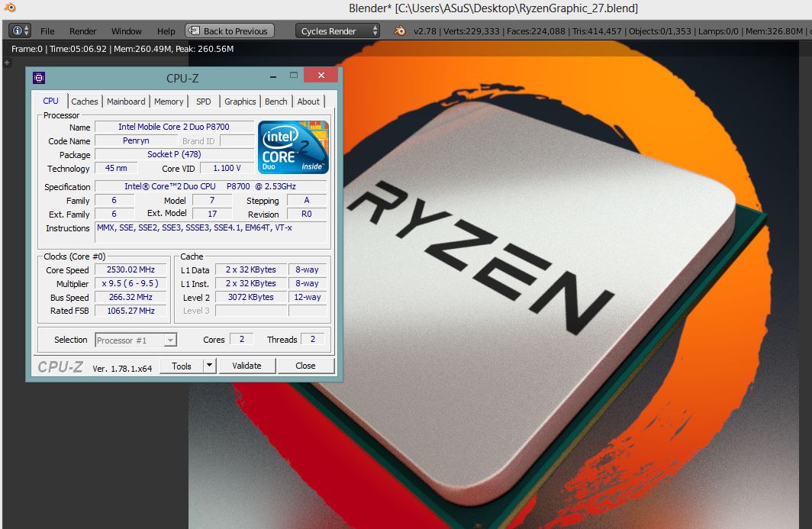Click the Validate button
This screenshot has width=812, height=529.
click(246, 366)
